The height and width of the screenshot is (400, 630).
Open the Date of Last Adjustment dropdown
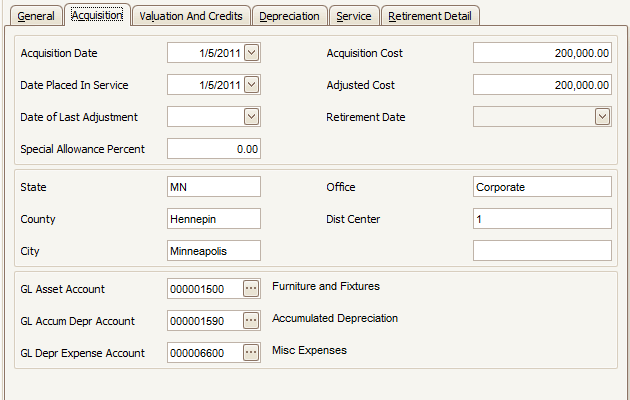(x=251, y=117)
